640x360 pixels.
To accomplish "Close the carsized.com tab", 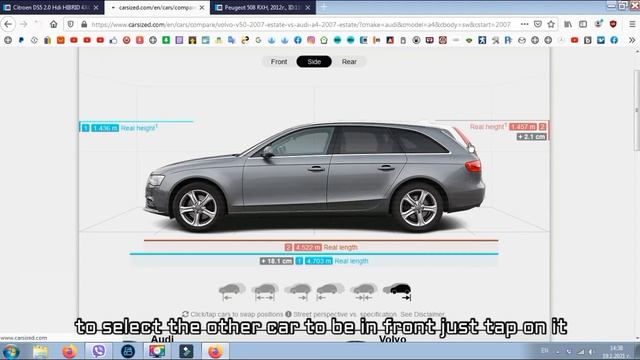I will click(x=202, y=7).
